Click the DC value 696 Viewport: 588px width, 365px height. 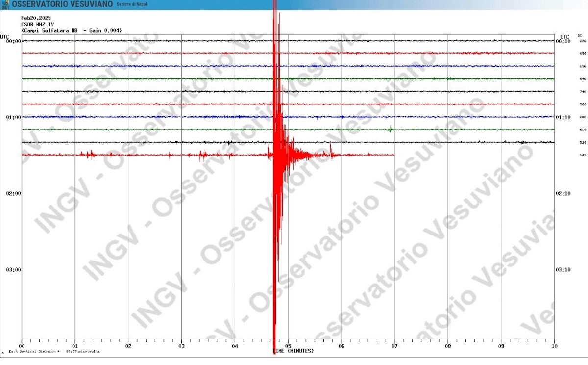pyautogui.click(x=583, y=66)
